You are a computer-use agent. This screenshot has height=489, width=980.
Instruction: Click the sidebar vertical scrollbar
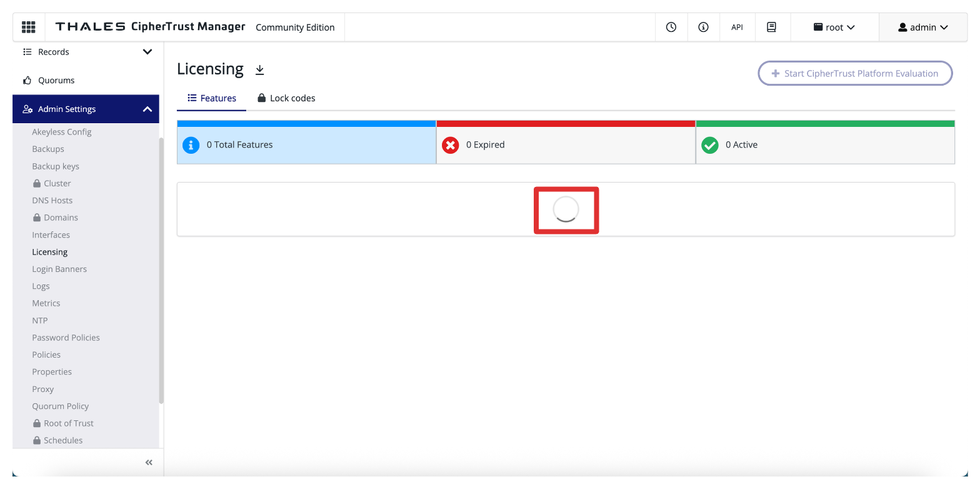point(161,269)
